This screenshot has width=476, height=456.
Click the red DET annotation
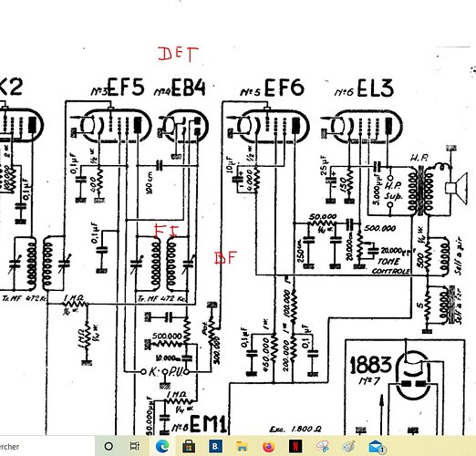[x=178, y=55]
